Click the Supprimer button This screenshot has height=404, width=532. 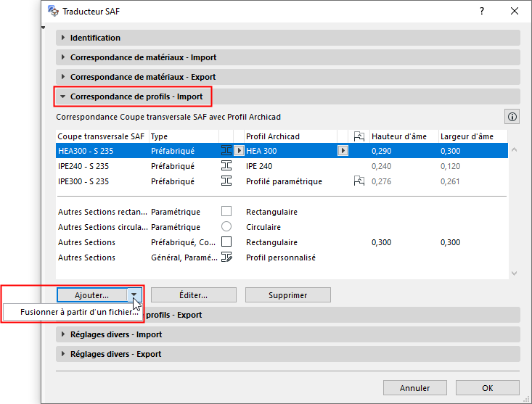287,295
